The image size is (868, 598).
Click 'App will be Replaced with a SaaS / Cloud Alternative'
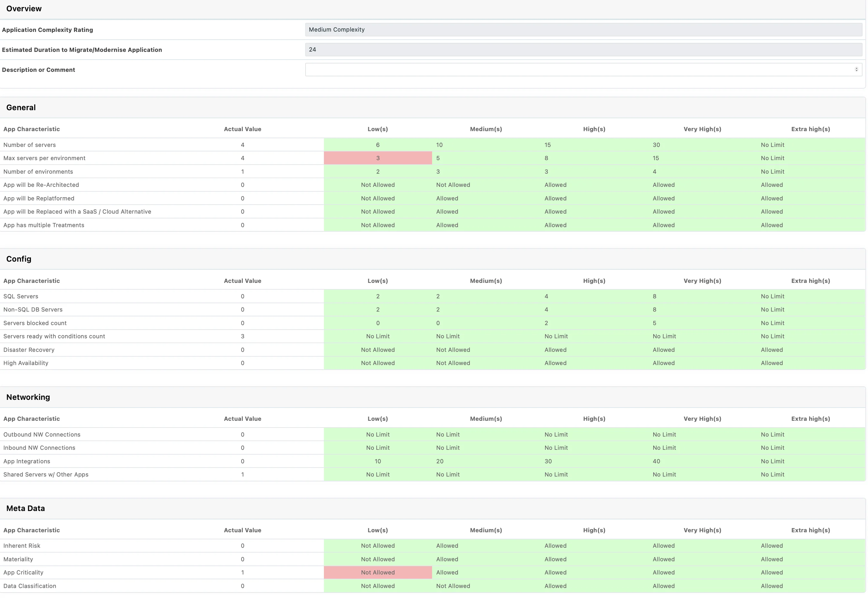tap(78, 212)
